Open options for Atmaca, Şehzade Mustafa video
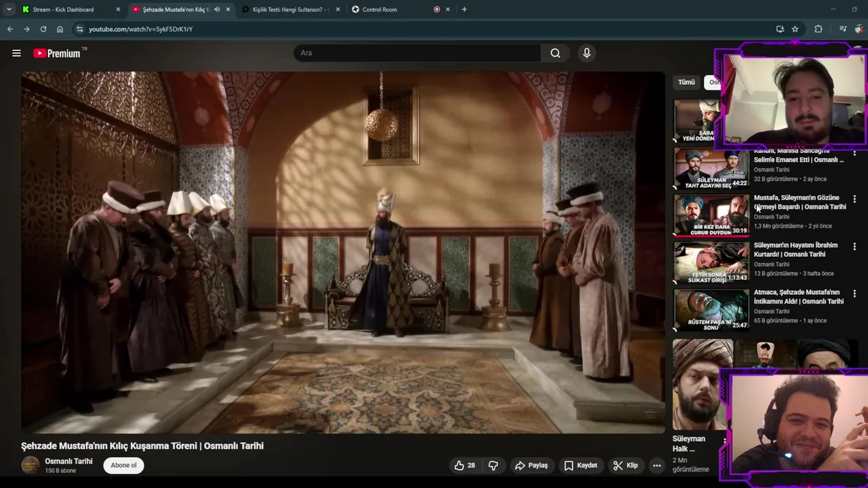 [854, 293]
